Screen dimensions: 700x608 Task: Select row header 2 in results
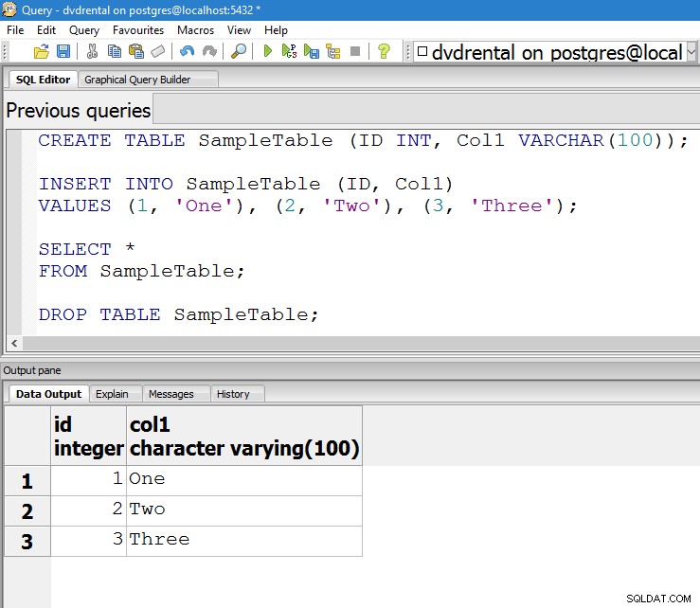coord(27,511)
